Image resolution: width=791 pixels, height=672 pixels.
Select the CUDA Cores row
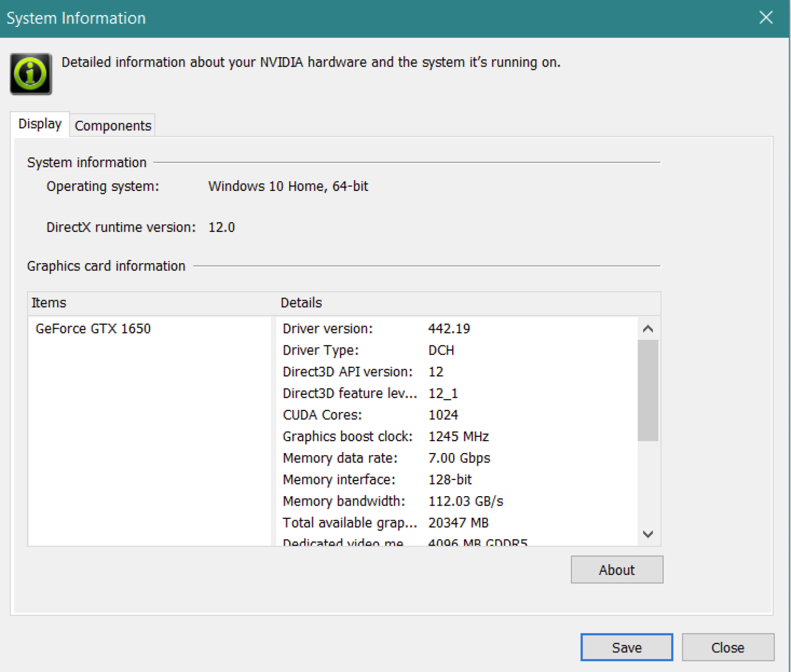[x=370, y=415]
